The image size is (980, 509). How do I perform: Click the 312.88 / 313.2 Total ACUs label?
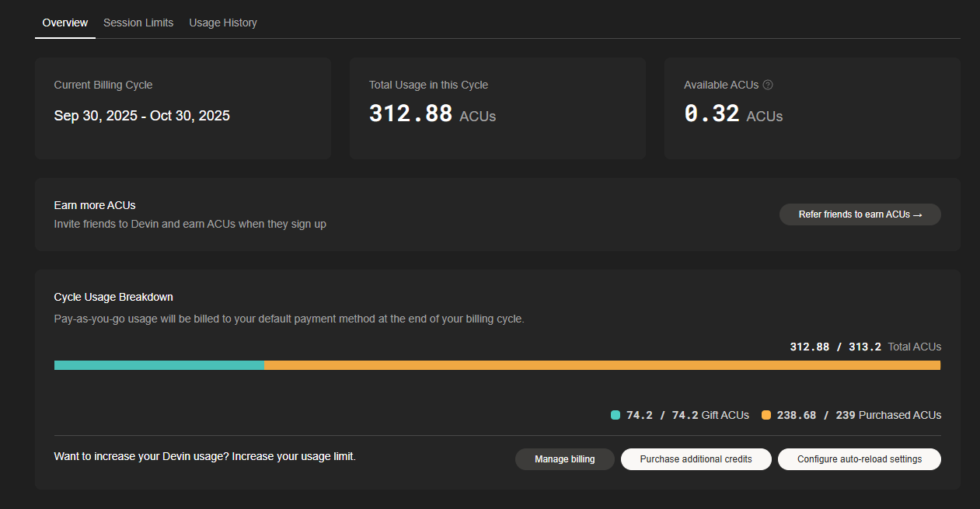click(x=865, y=347)
